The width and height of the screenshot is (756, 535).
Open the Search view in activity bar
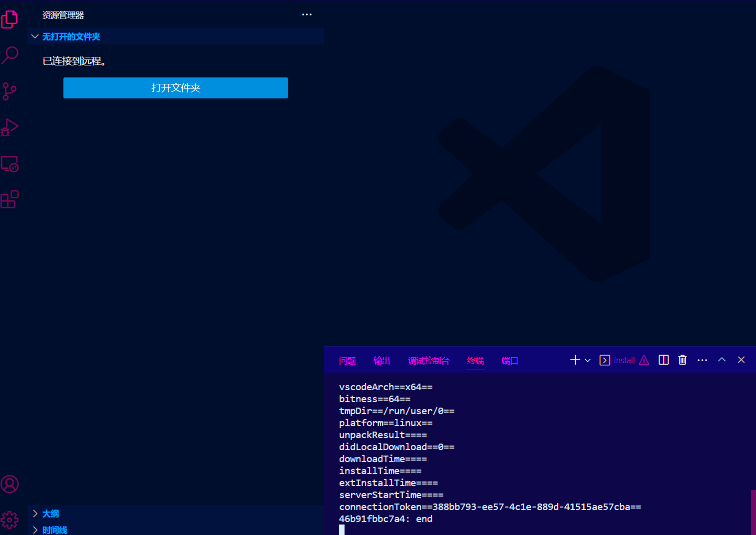[9, 55]
